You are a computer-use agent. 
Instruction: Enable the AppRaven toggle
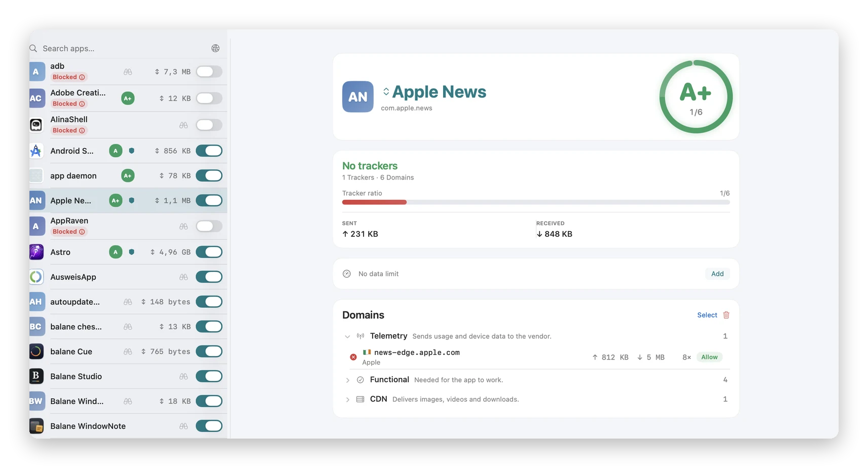click(209, 226)
